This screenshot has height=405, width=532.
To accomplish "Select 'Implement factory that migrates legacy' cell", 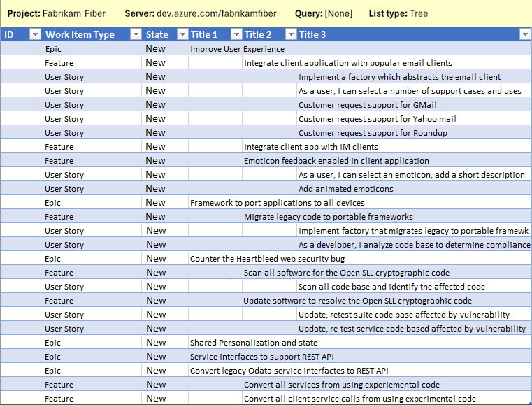I will click(x=414, y=231).
